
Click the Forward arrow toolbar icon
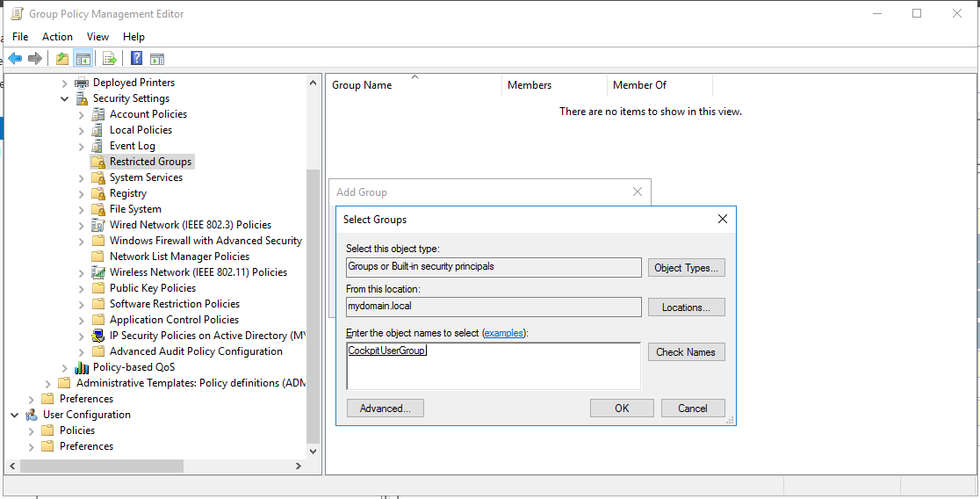(35, 59)
